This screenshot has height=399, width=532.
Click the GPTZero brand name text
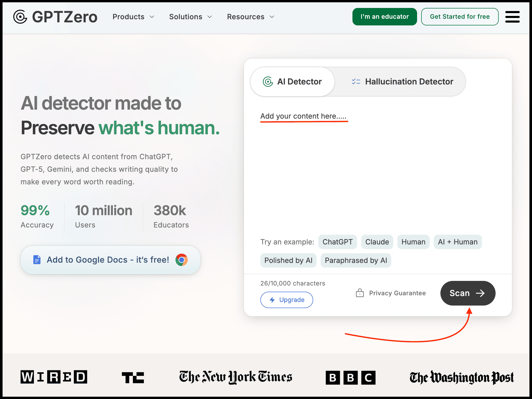(65, 17)
